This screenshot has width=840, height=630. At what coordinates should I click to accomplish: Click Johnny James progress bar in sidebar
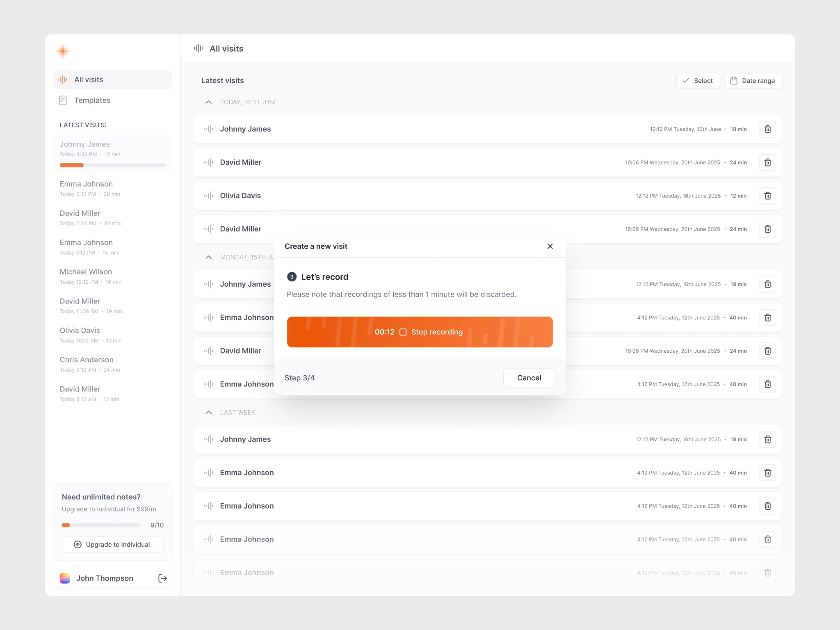point(113,165)
